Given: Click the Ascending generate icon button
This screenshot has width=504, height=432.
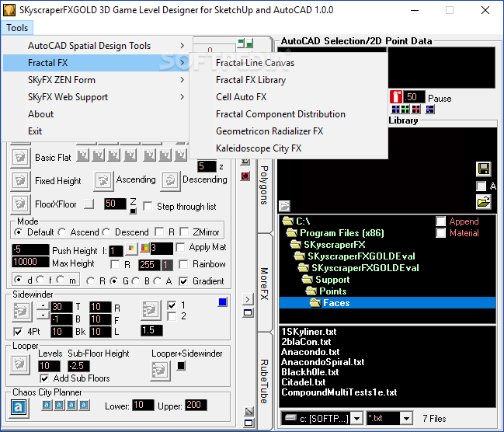Looking at the screenshot, I should (103, 180).
